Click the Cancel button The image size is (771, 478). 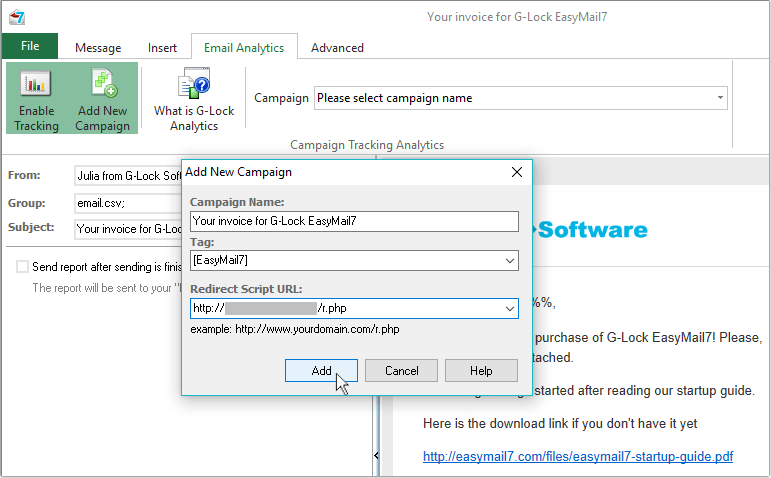tap(401, 370)
